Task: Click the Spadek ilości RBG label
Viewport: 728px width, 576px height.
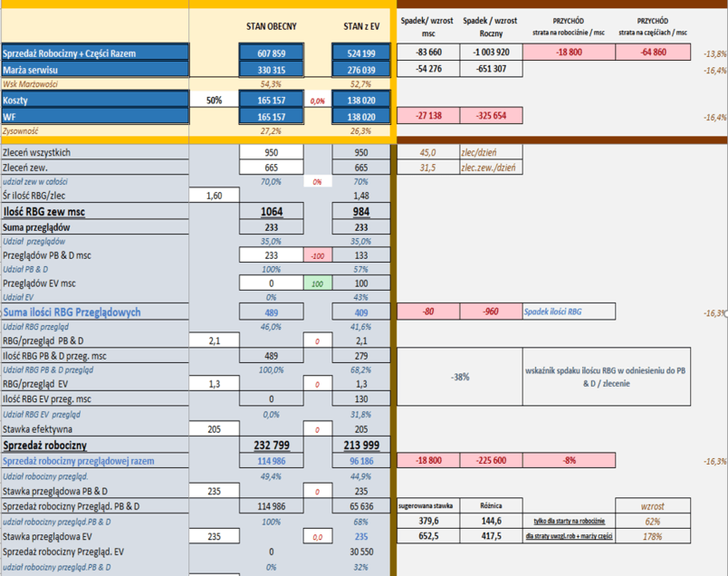Action: (553, 312)
